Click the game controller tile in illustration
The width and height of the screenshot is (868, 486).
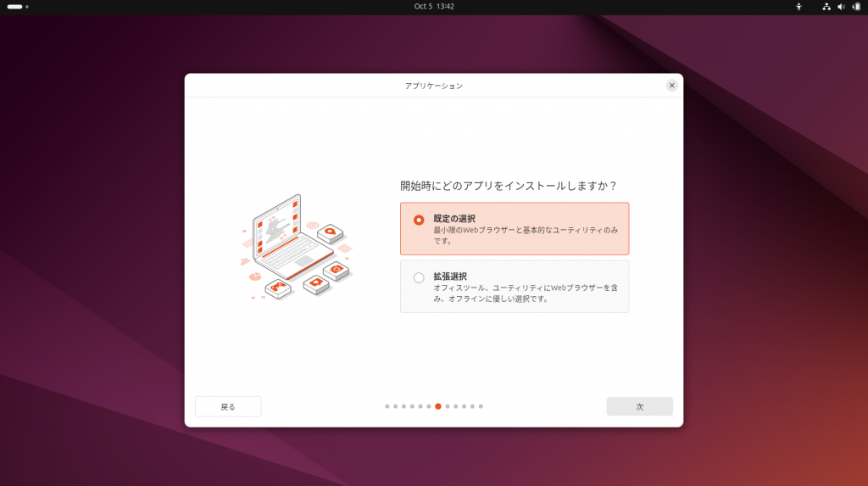point(277,288)
